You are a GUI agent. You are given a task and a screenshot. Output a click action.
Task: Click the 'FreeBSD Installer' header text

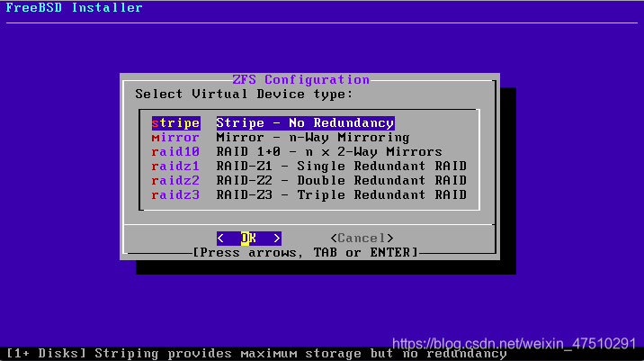tap(75, 7)
